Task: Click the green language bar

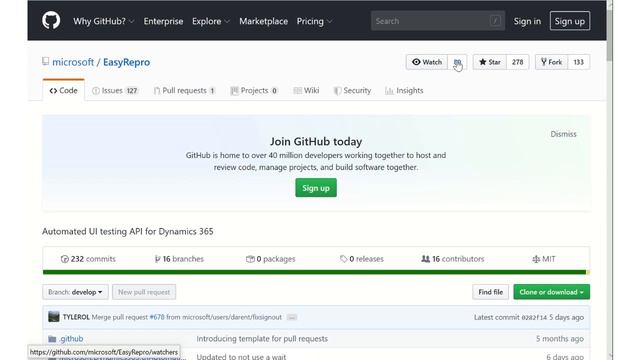Action: click(314, 272)
